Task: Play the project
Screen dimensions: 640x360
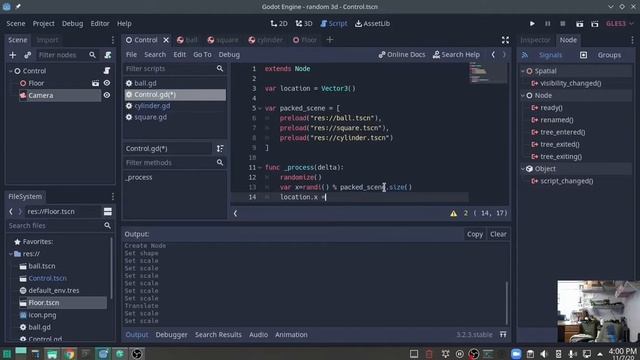Action: pyautogui.click(x=532, y=24)
